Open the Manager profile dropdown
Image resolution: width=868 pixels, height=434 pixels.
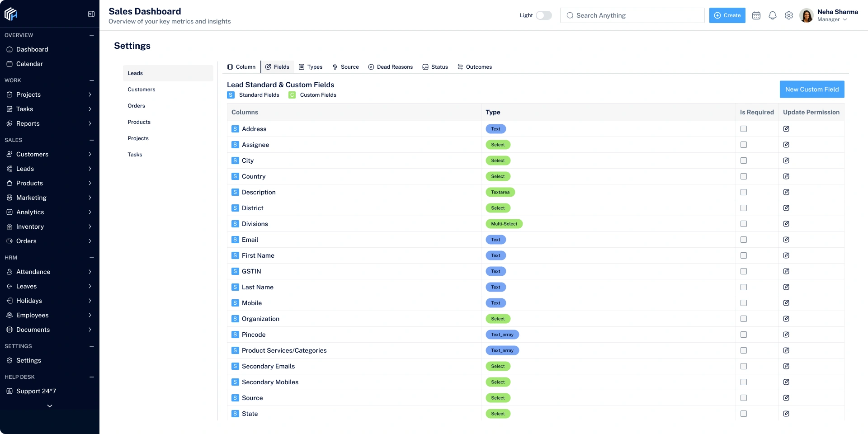click(x=832, y=19)
